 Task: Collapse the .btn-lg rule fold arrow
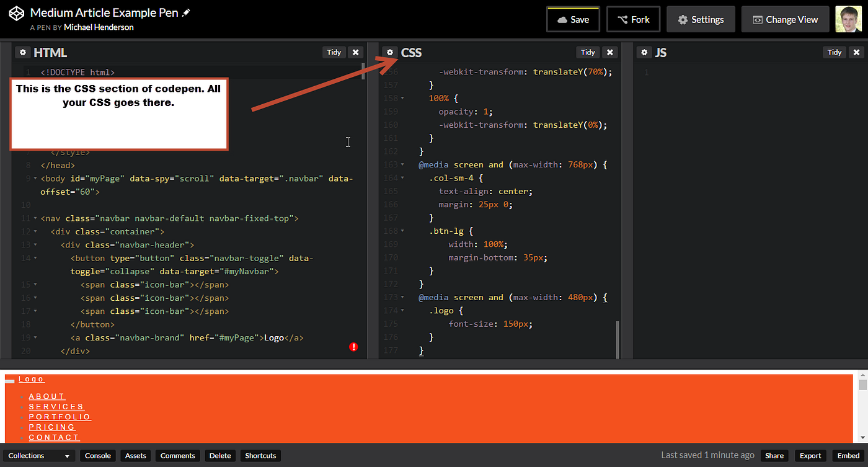(402, 231)
